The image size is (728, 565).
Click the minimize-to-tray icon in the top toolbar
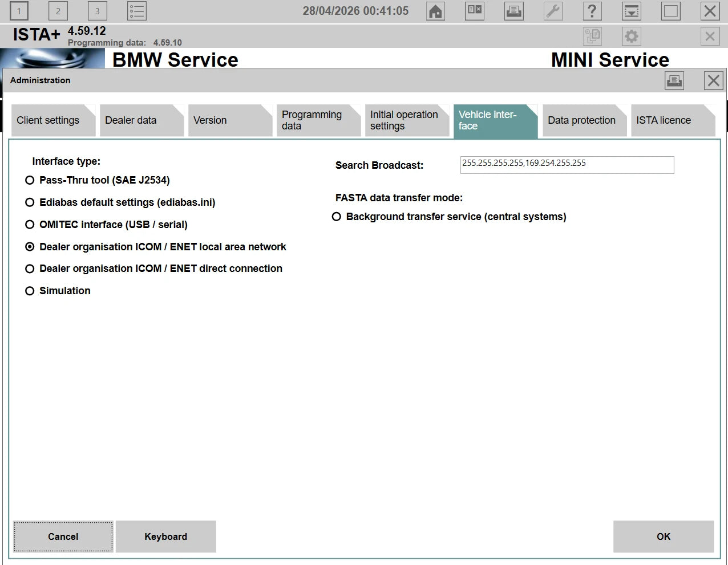tap(632, 11)
